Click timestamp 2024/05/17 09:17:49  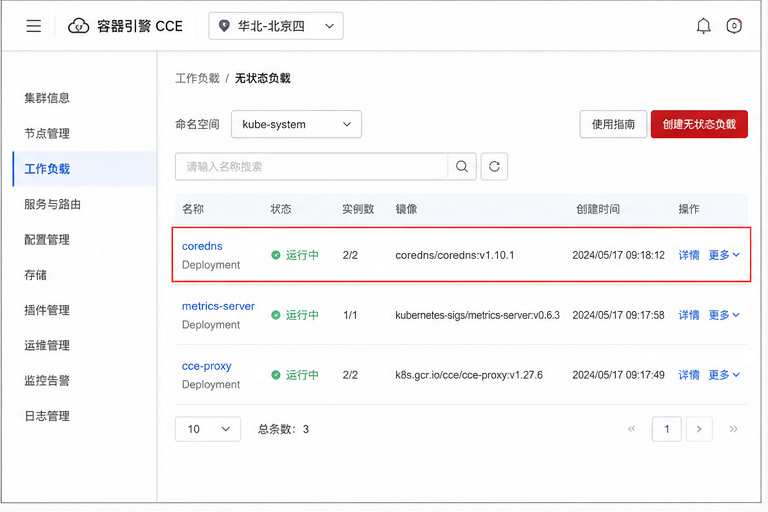pos(619,375)
